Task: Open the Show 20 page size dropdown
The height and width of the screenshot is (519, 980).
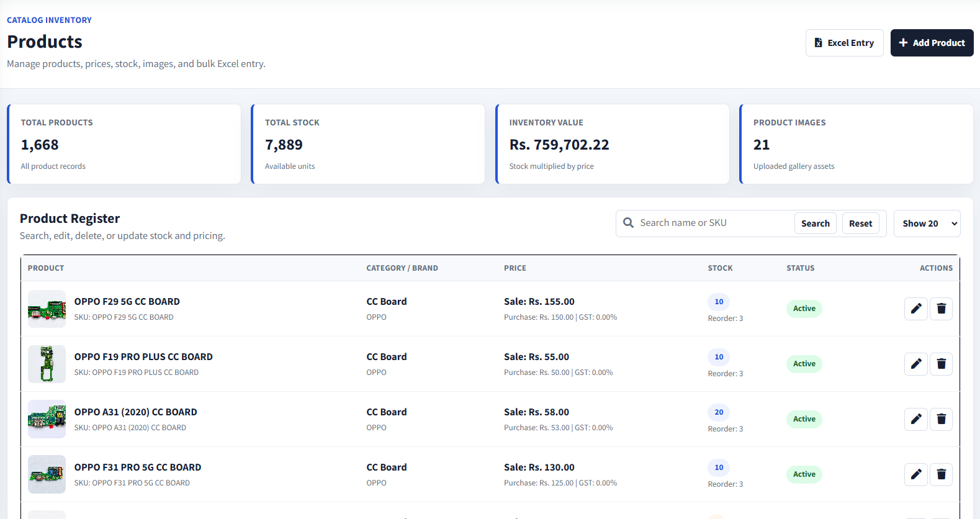Action: [x=927, y=223]
